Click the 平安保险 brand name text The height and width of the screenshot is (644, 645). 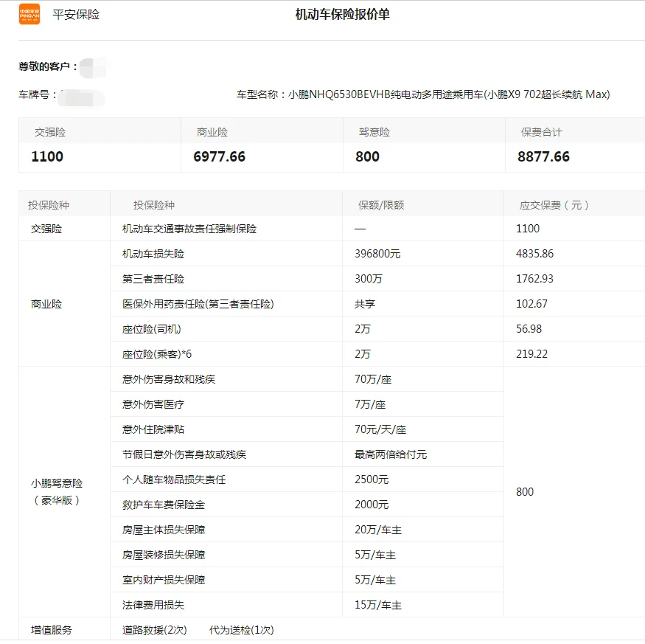point(76,15)
